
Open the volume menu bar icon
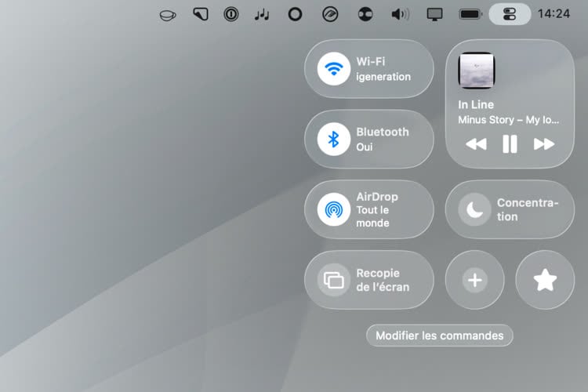click(401, 14)
